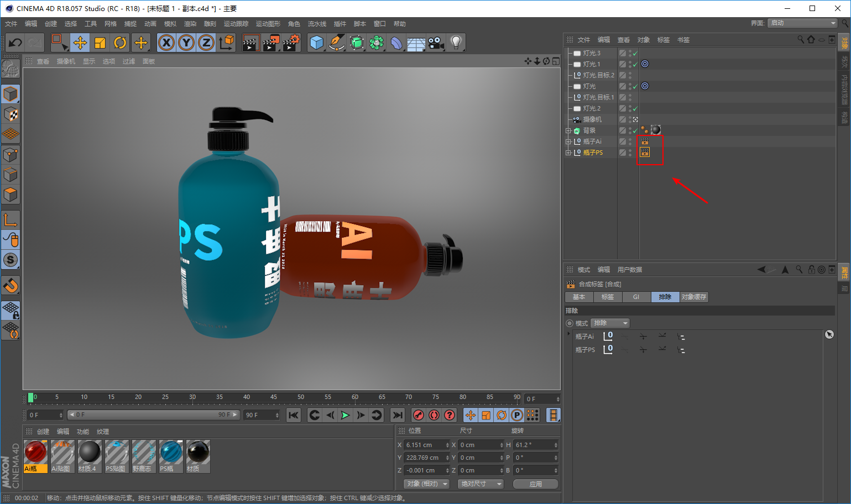The height and width of the screenshot is (504, 851).
Task: Toggle 背景 object enabled checkmark
Action: point(635,131)
